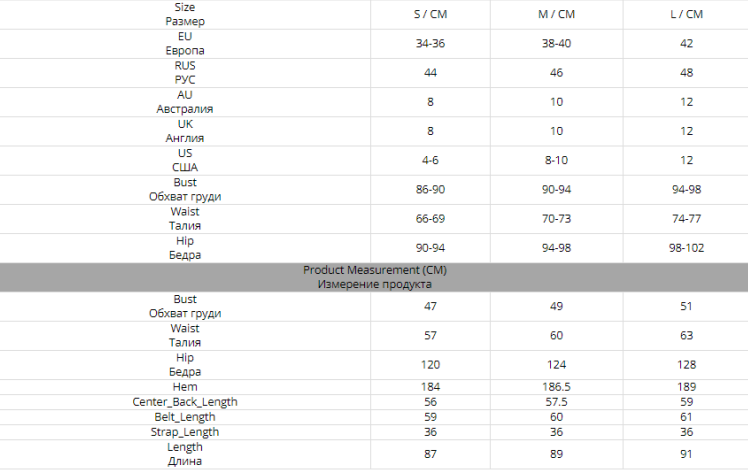This screenshot has height=470, width=748.
Task: Click the US size 4-6 cell
Action: tap(431, 160)
